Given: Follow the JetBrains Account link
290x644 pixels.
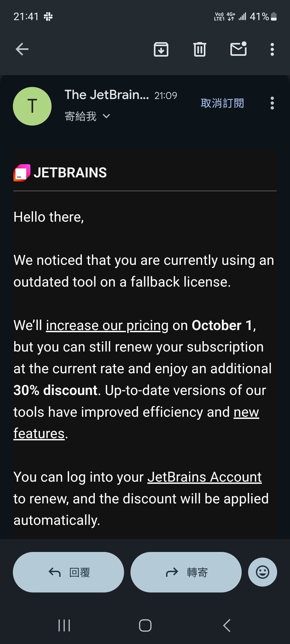Looking at the screenshot, I should pyautogui.click(x=204, y=477).
